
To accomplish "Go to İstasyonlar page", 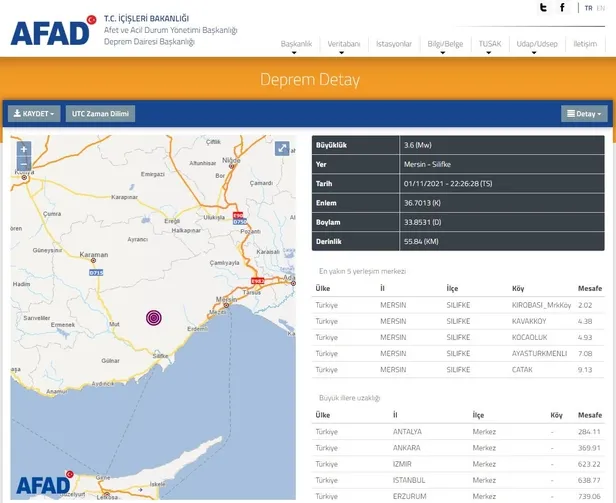I will (394, 44).
